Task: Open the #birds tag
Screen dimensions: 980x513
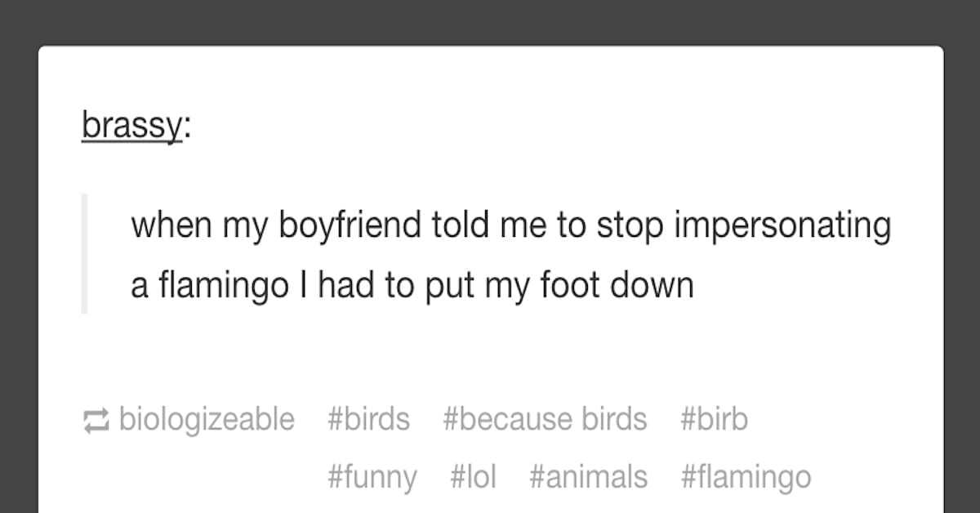Action: (x=368, y=419)
